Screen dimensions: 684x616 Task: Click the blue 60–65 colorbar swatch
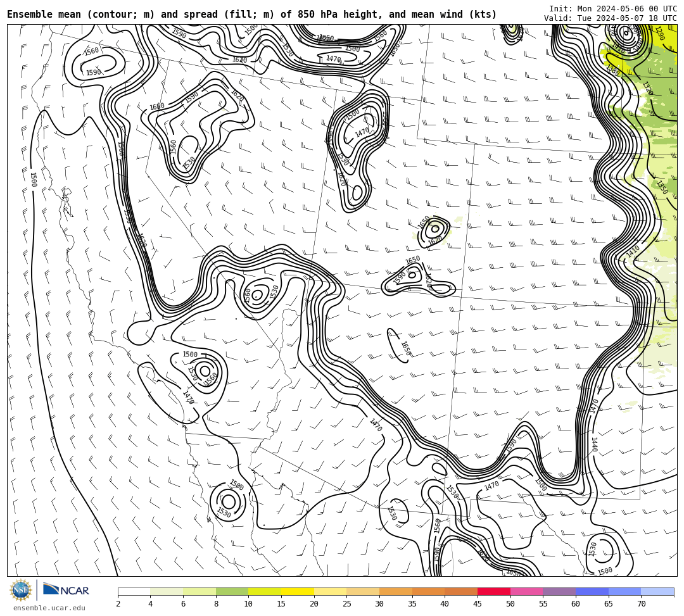[x=592, y=591]
